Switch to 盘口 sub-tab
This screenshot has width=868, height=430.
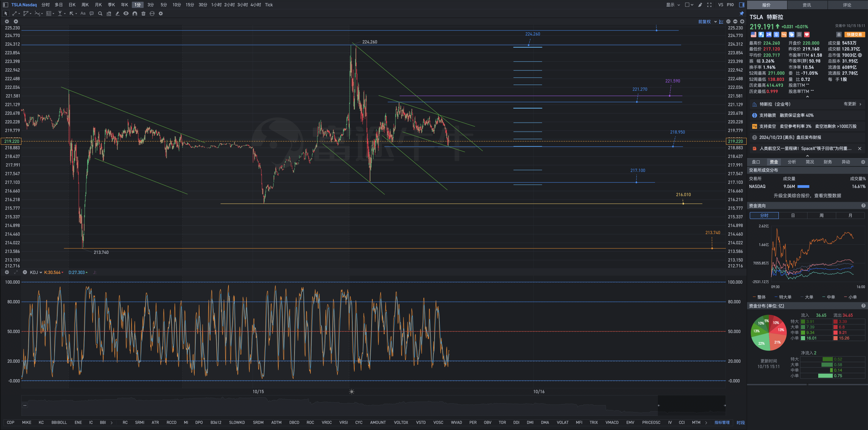click(x=756, y=162)
